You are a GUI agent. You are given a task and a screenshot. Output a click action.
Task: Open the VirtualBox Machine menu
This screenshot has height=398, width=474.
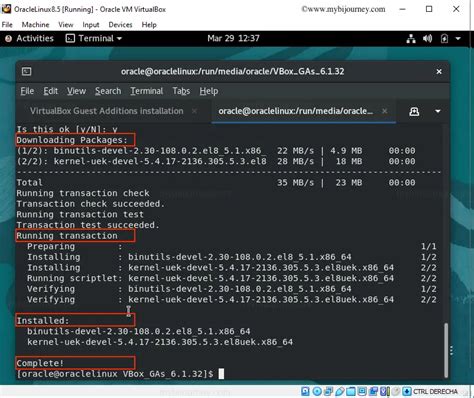(x=35, y=25)
